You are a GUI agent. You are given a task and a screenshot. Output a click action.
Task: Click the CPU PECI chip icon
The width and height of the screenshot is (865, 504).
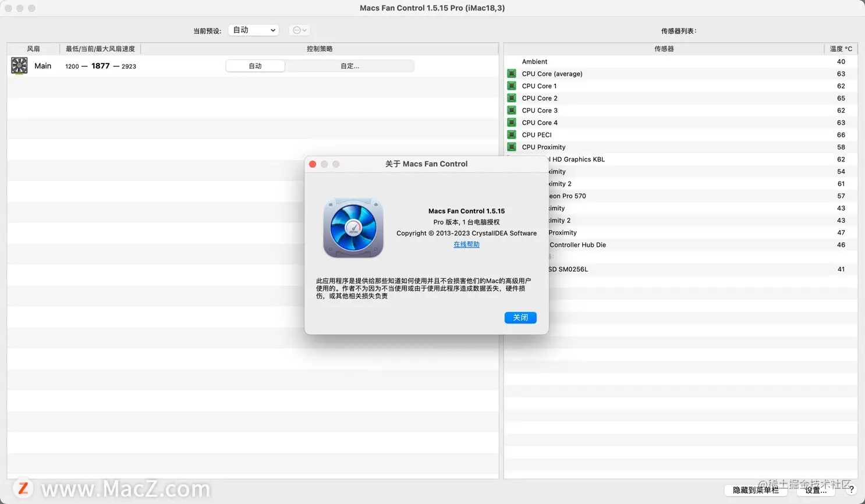512,135
